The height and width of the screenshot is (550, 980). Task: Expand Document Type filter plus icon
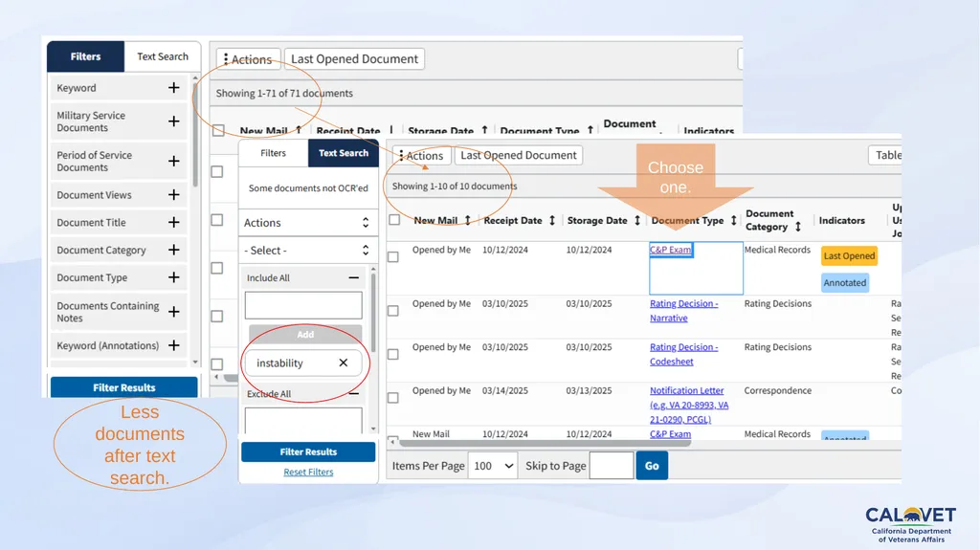tap(174, 277)
